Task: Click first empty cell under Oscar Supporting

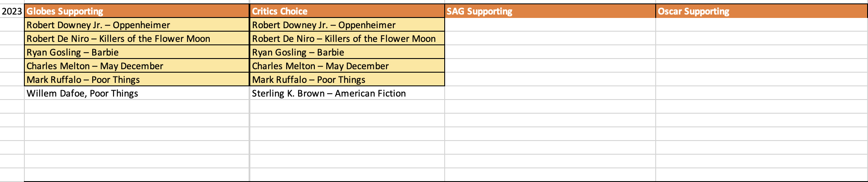Action: 761,25
